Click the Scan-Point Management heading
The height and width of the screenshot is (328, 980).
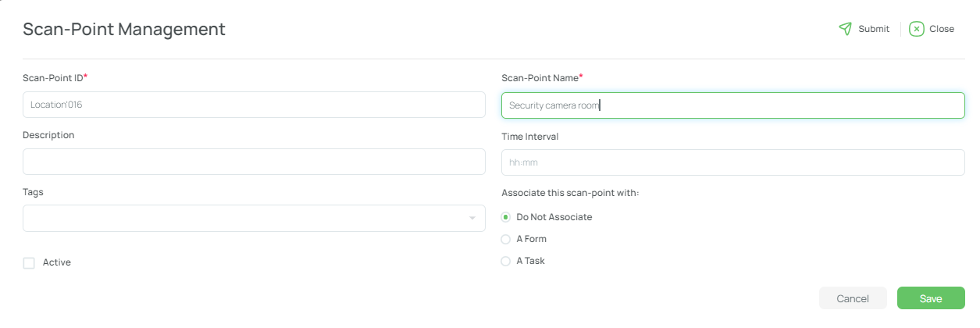pyautogui.click(x=124, y=30)
